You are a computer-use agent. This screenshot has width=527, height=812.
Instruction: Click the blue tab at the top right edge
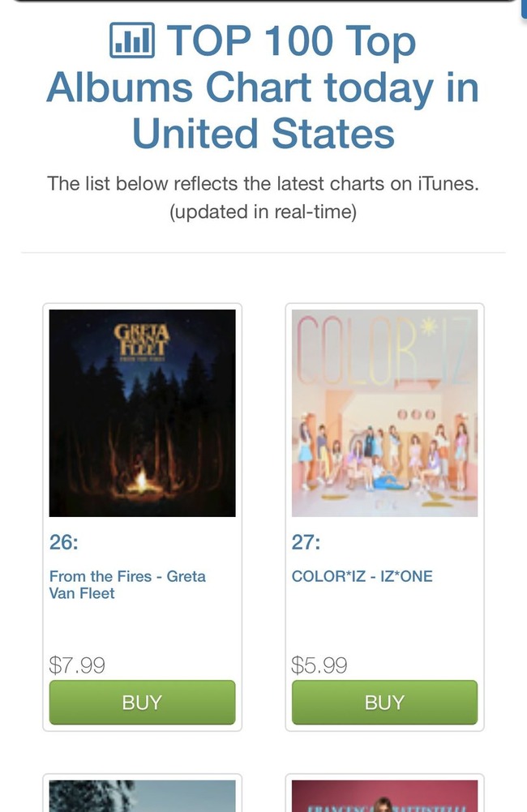point(524,10)
